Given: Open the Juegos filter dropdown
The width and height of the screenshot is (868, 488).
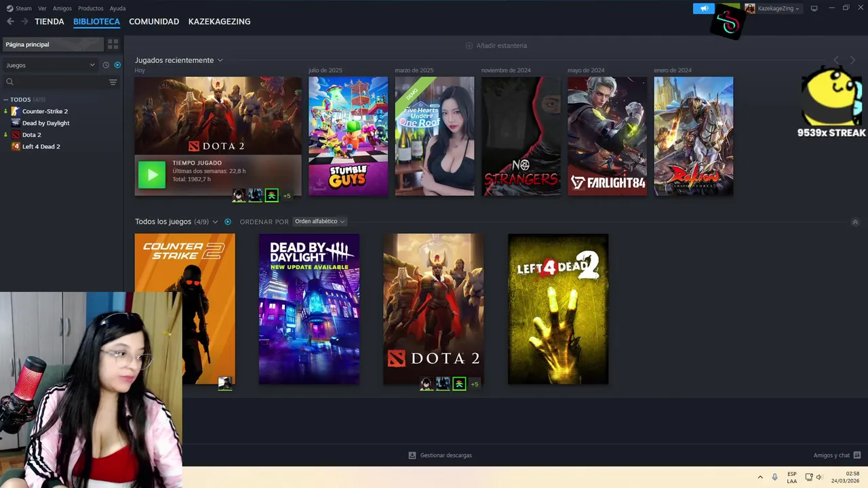Looking at the screenshot, I should click(x=50, y=65).
